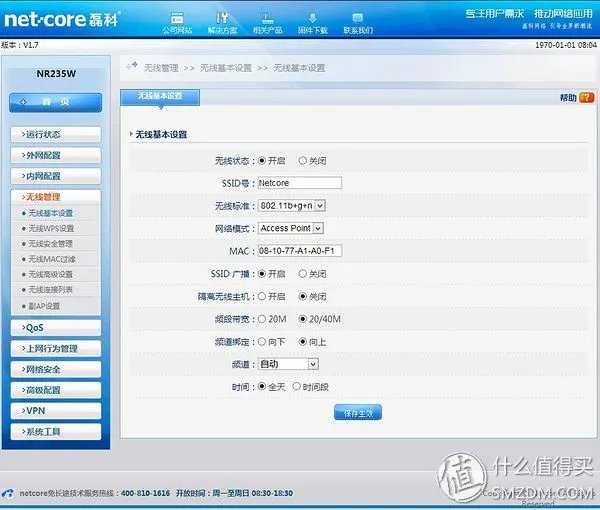Set 无线状态 to 关闭
Screen dimensions: 600x510
click(x=303, y=161)
